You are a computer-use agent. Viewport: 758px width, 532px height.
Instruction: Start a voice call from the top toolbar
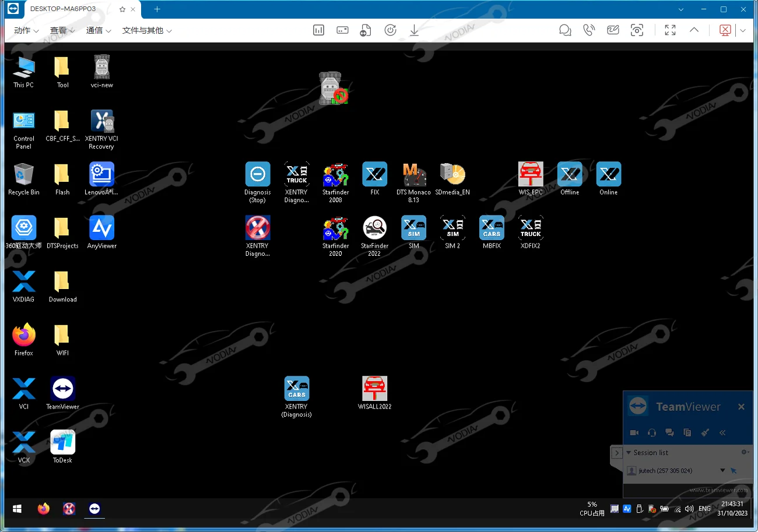[589, 30]
